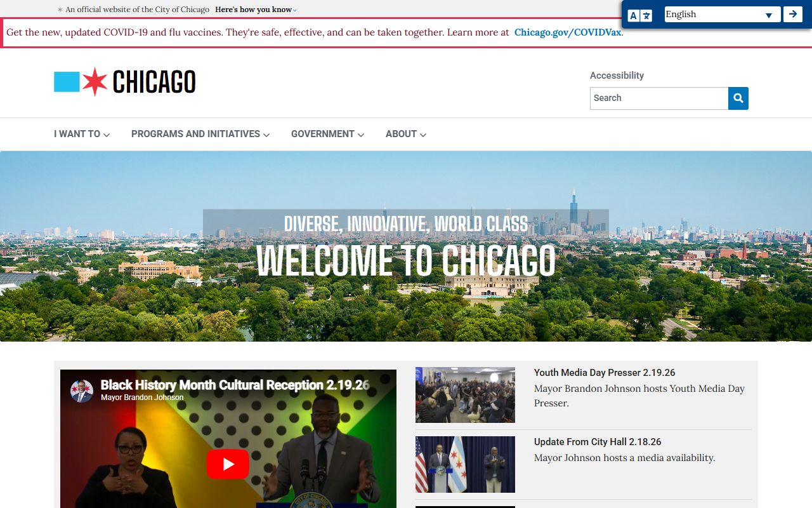This screenshot has height=508, width=812.
Task: Click 'Mayor Brandon Johnson' channel name in video
Action: [x=142, y=398]
